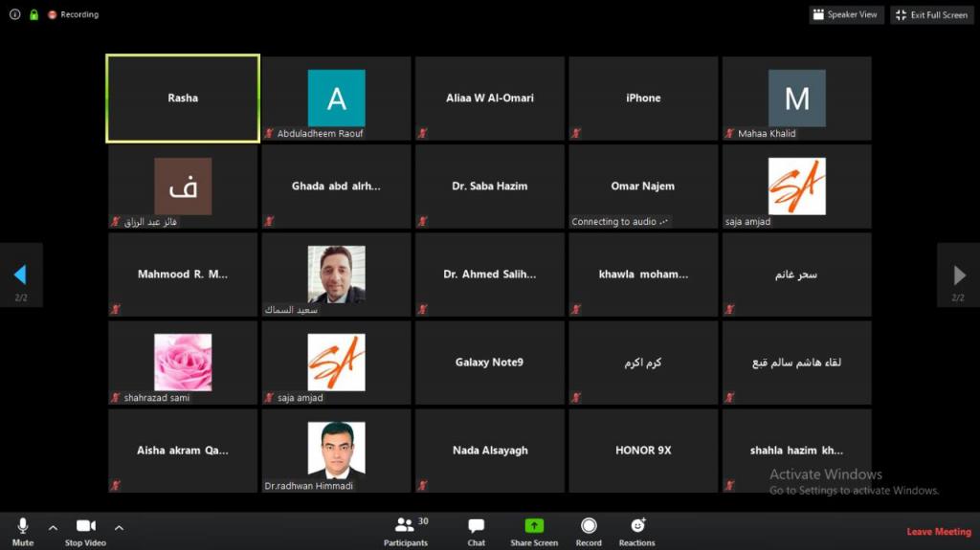The image size is (980, 550).
Task: Go to previous page with left arrow
Action: click(x=20, y=275)
